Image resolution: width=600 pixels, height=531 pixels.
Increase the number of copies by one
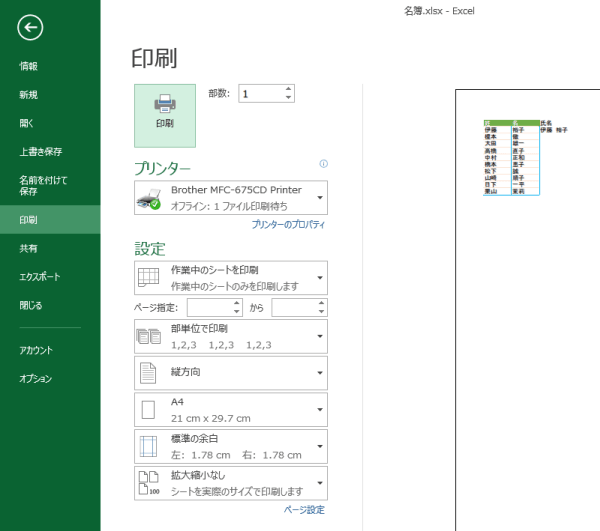point(289,89)
